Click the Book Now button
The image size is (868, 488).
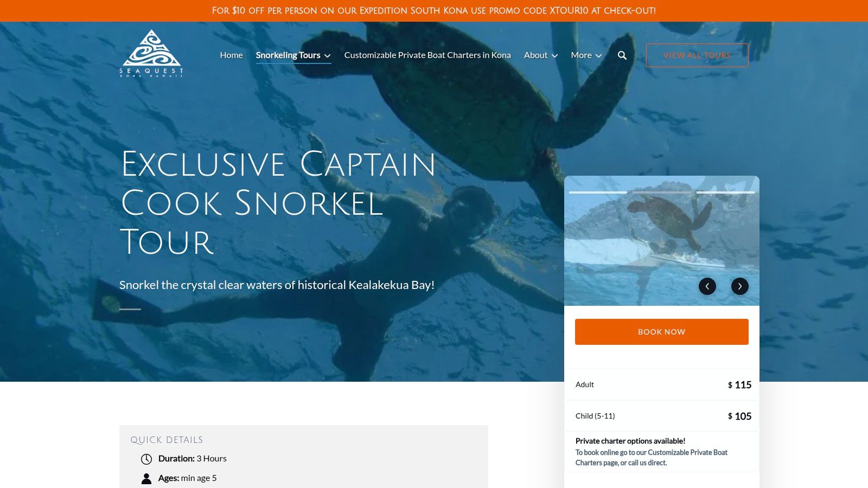662,332
